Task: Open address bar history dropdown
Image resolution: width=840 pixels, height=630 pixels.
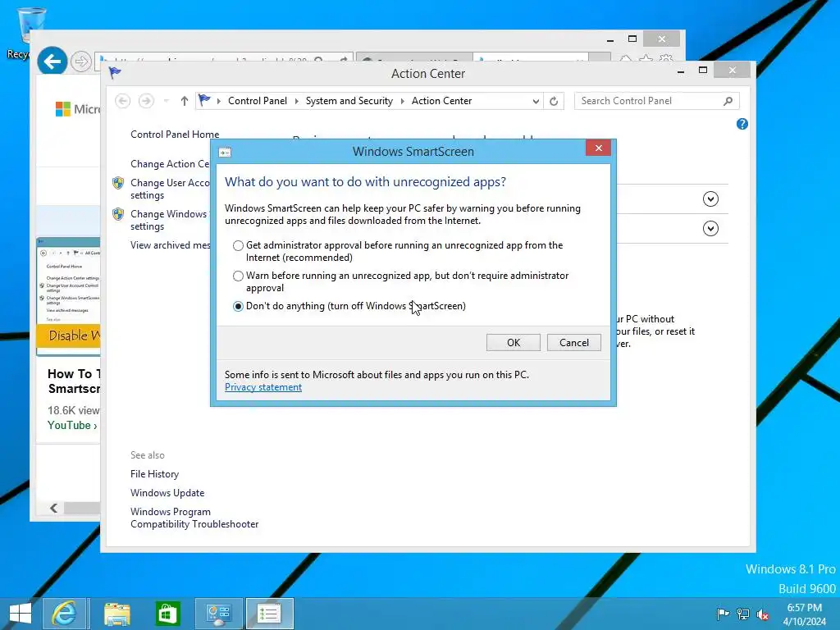Action: point(535,101)
